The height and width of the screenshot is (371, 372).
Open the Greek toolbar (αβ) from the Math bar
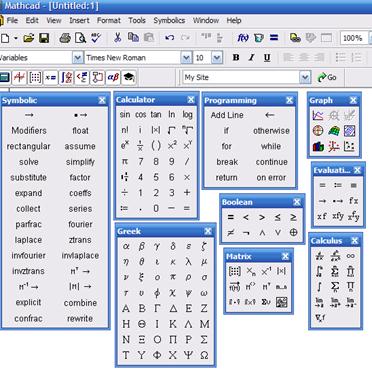tap(113, 78)
